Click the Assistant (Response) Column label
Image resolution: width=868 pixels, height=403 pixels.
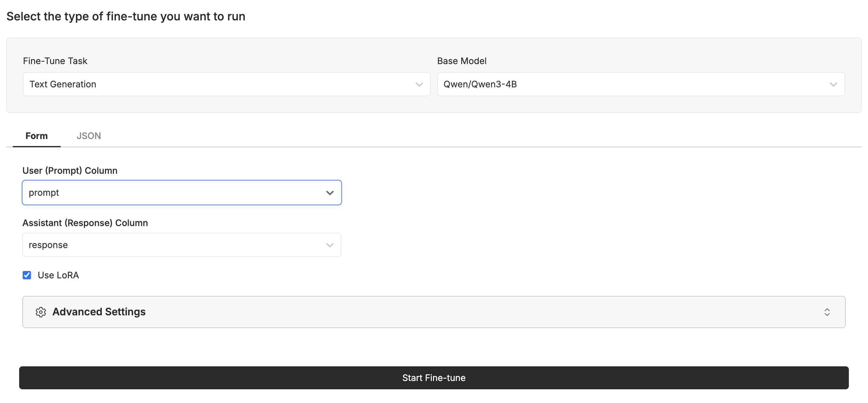[x=85, y=223]
